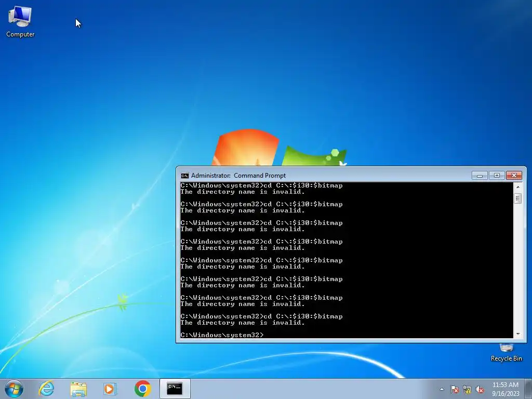Open Windows Explorer from the taskbar
The image size is (532, 399).
pyautogui.click(x=78, y=389)
